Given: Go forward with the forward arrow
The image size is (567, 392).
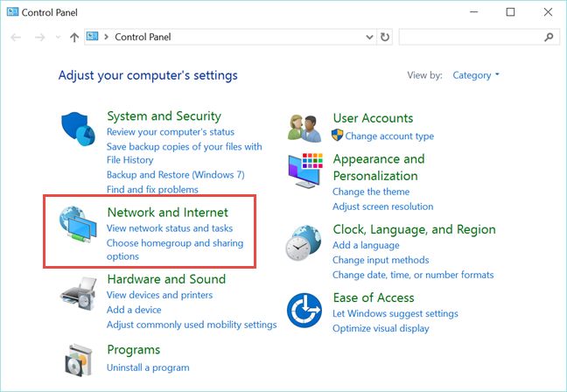Looking at the screenshot, I should (x=39, y=38).
